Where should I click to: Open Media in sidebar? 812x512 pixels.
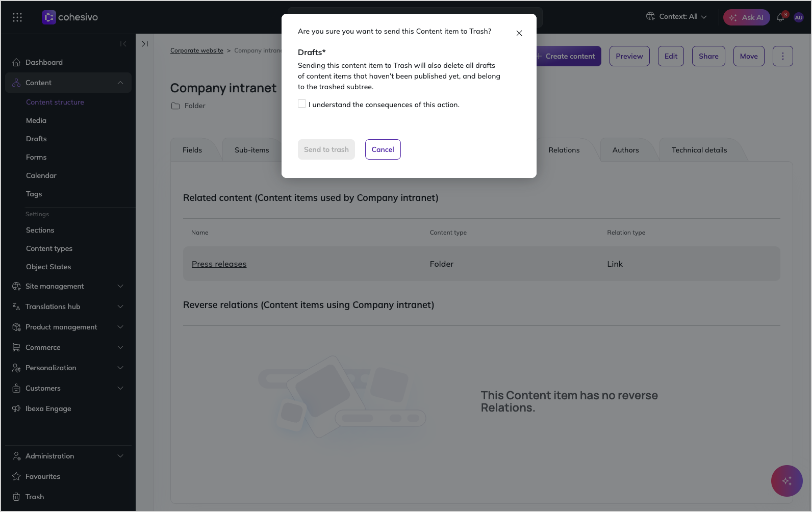point(36,120)
